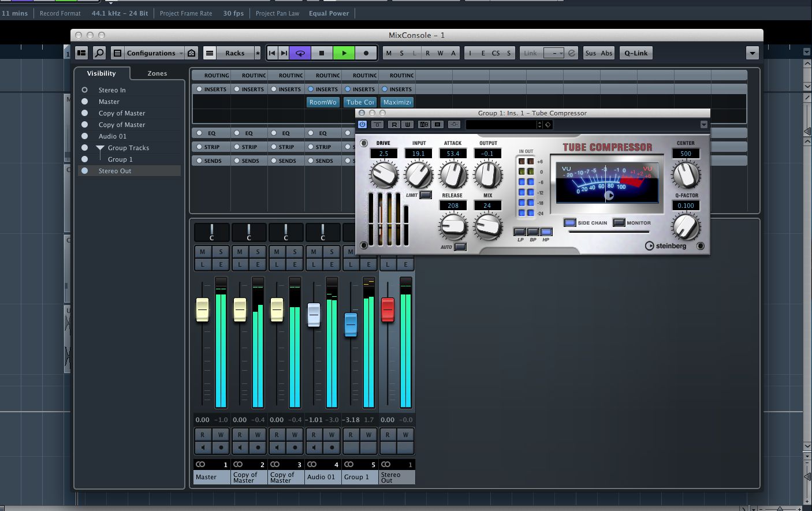Select the BP filter button
Image resolution: width=812 pixels, height=511 pixels.
pos(533,232)
